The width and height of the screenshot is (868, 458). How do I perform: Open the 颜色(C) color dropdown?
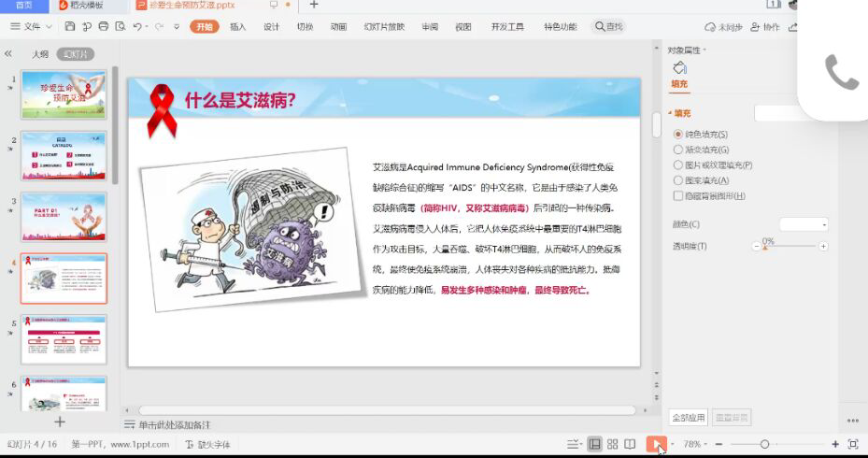pyautogui.click(x=804, y=224)
